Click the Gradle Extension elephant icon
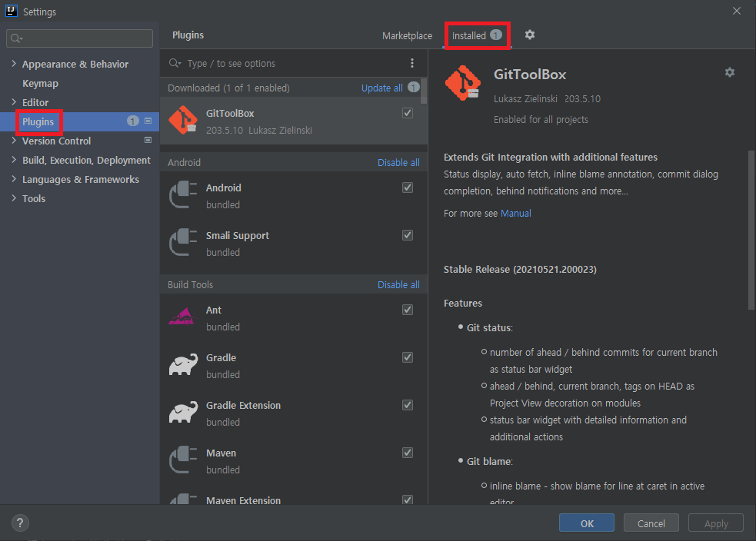The height and width of the screenshot is (541, 756). click(x=183, y=413)
